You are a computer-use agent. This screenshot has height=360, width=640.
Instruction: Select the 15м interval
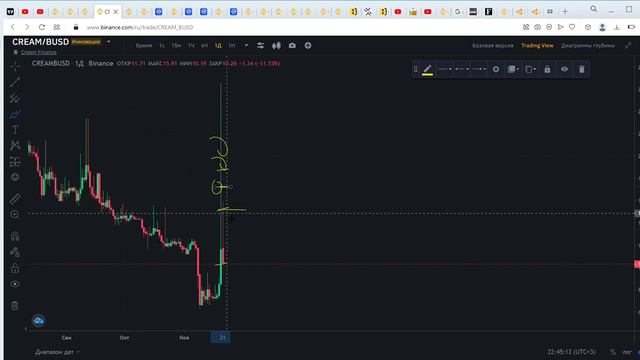[176, 46]
